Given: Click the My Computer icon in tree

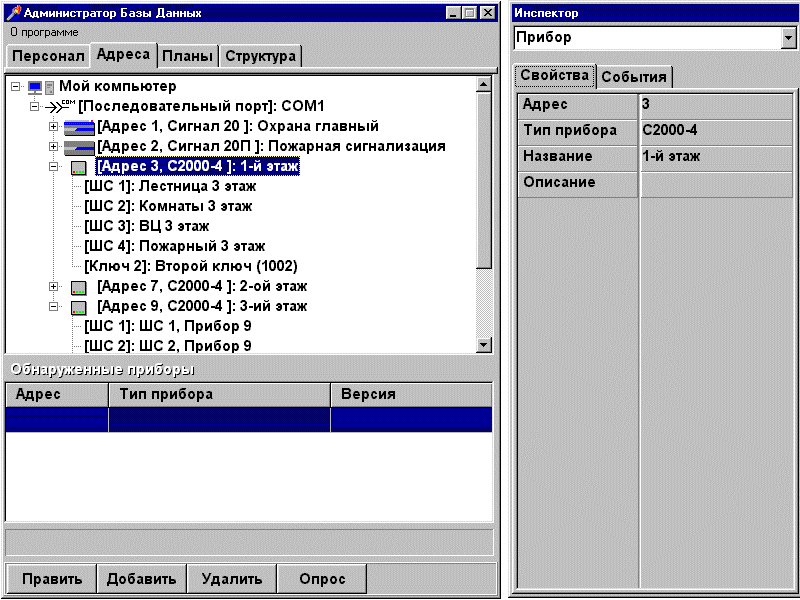Looking at the screenshot, I should (40, 87).
